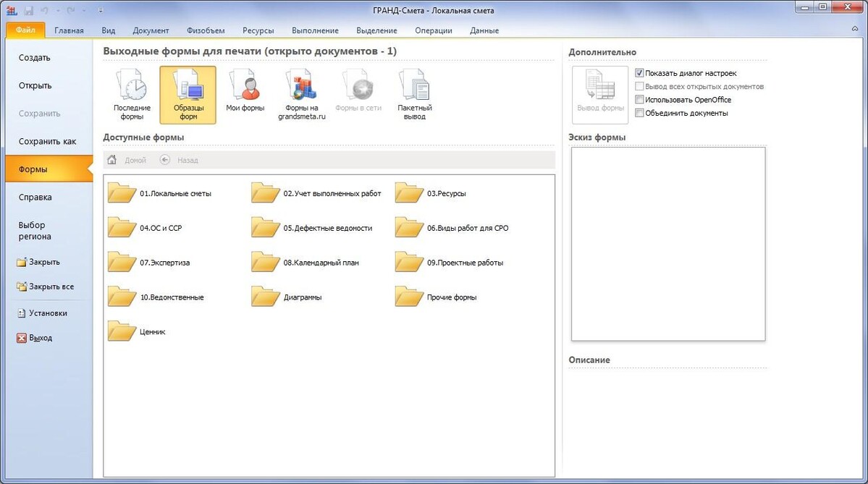The image size is (868, 484).
Task: Click the undo icon in title bar
Action: (44, 11)
